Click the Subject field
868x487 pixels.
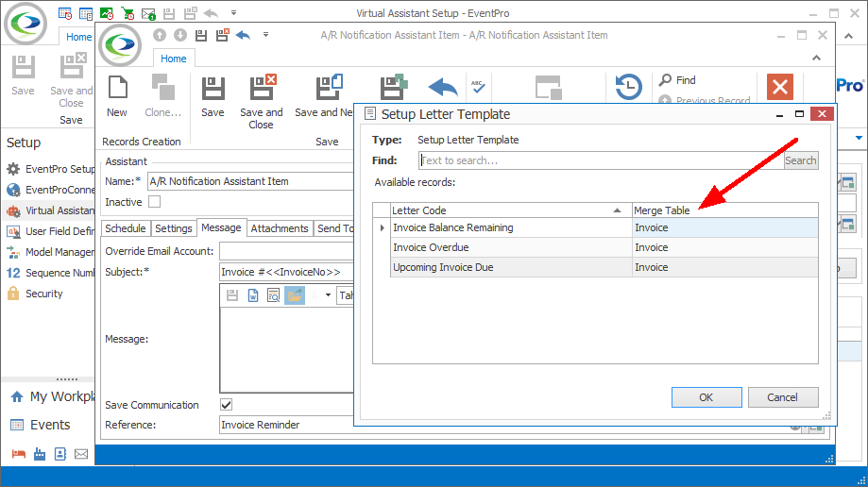[x=286, y=272]
